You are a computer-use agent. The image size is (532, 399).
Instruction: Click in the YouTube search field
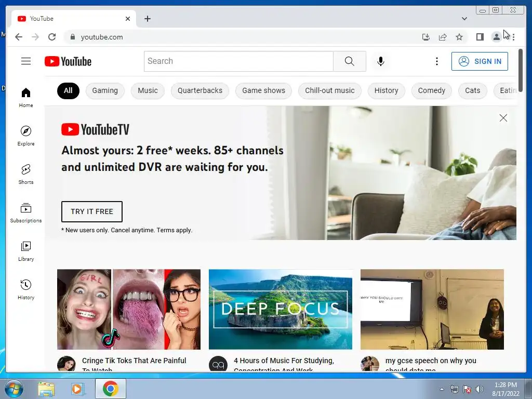pos(238,61)
